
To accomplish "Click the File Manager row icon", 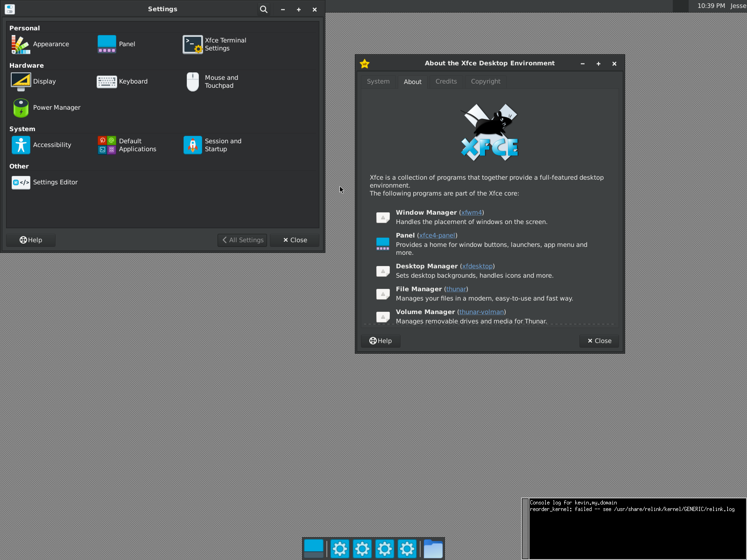I will coord(383,294).
